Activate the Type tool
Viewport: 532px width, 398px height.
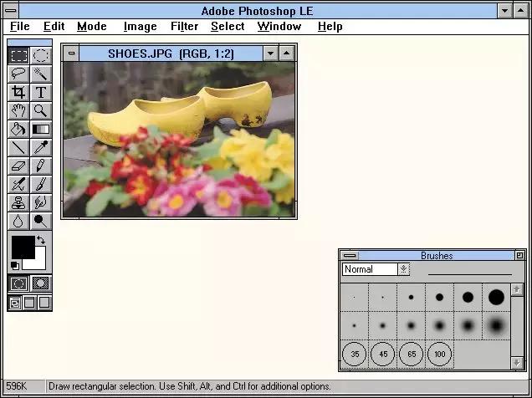(40, 92)
